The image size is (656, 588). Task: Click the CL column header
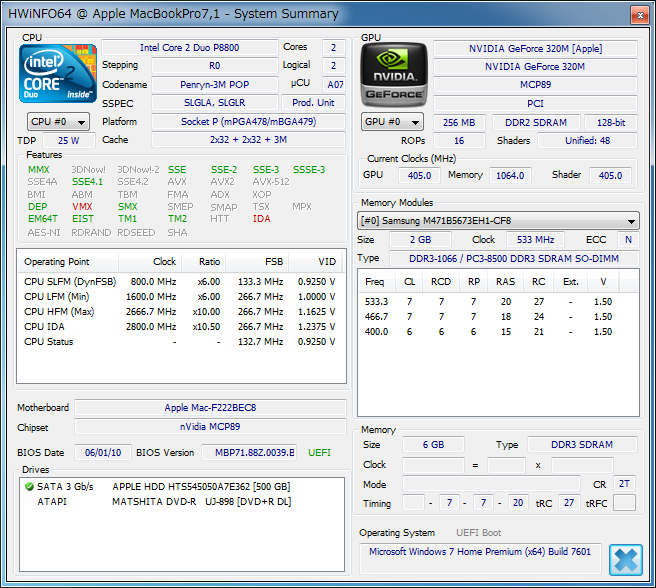(410, 282)
